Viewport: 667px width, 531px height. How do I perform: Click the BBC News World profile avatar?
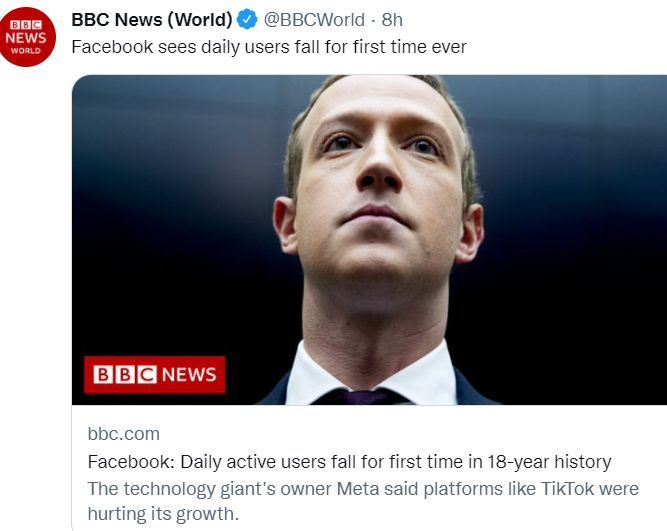tap(28, 37)
